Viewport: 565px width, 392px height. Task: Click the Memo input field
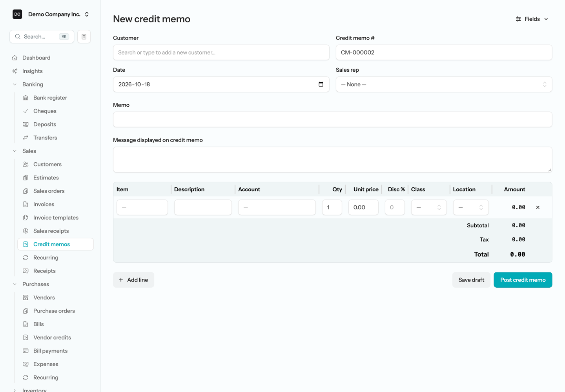(x=332, y=120)
